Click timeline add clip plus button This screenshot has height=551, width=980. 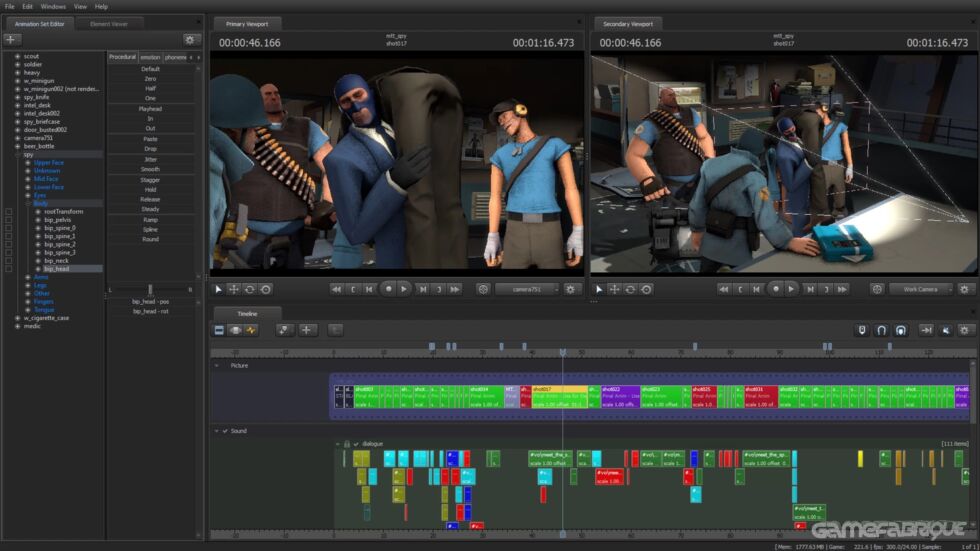(306, 330)
